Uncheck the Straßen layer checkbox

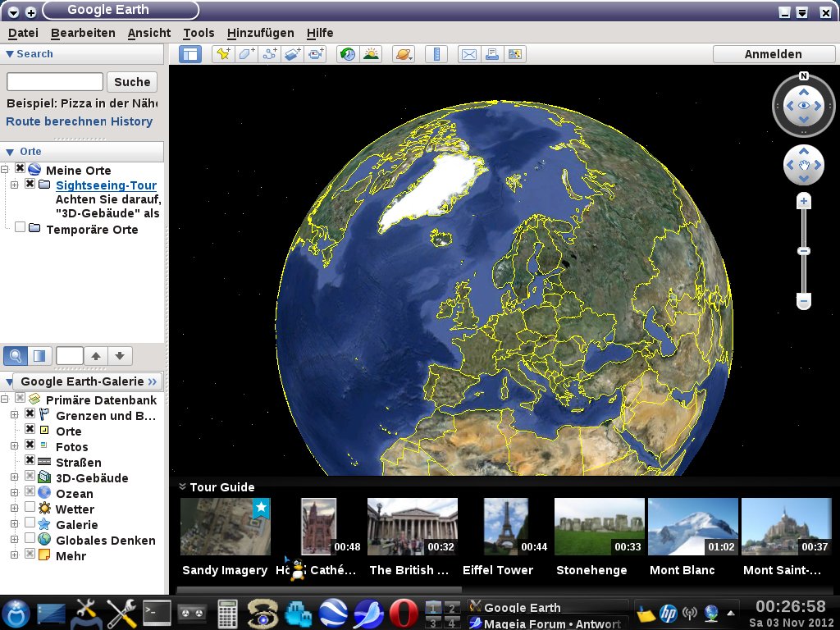30,462
